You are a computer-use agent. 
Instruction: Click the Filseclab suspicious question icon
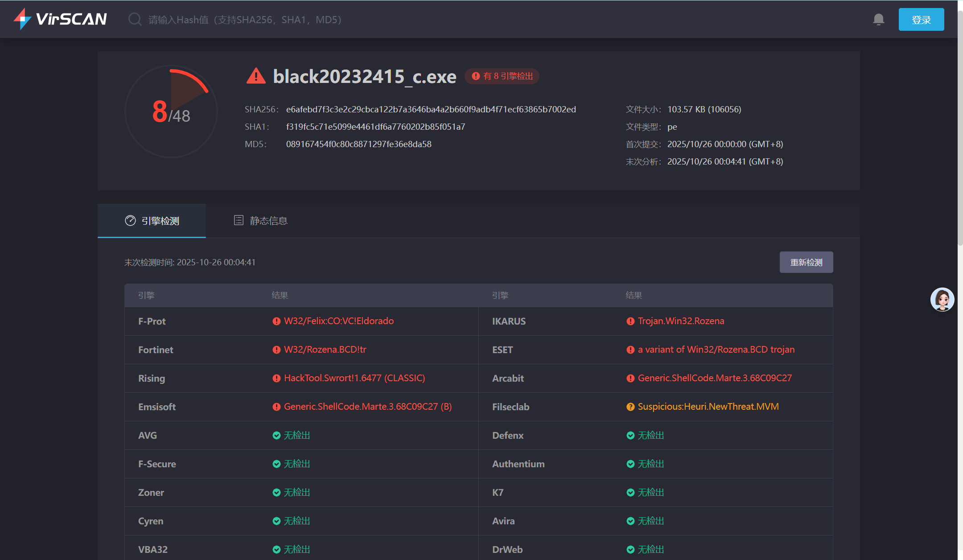point(630,407)
